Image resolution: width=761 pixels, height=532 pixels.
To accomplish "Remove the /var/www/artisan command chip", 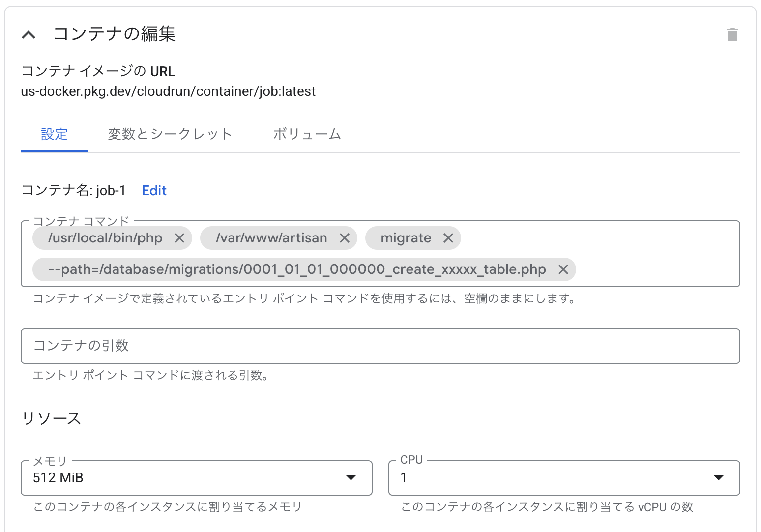I will pos(345,238).
